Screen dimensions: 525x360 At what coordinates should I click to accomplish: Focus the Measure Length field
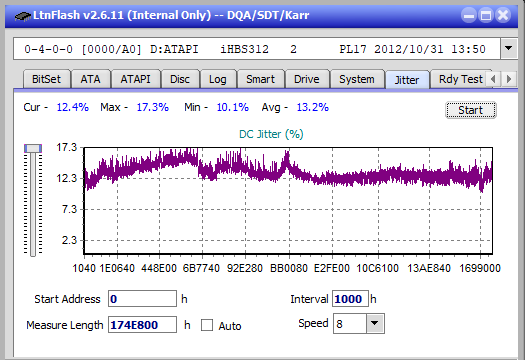[x=142, y=325]
